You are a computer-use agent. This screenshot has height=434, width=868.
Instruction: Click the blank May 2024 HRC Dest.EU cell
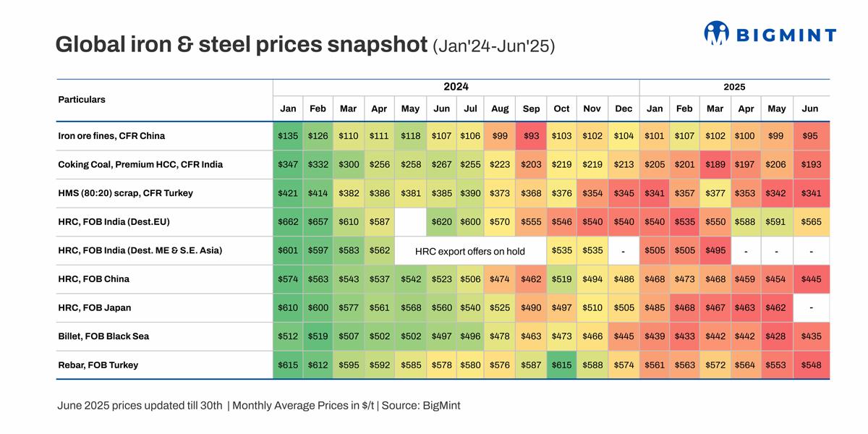tap(409, 222)
